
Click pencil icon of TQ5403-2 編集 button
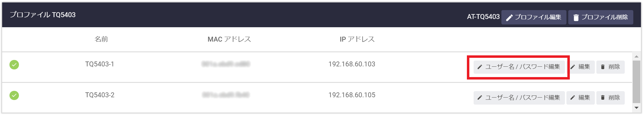click(x=573, y=98)
